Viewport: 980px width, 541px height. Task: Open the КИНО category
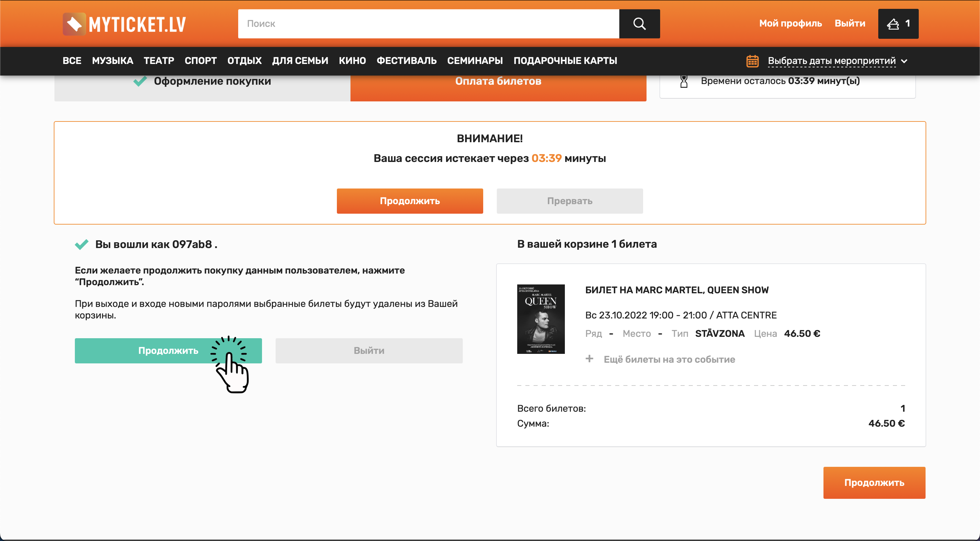click(x=353, y=61)
